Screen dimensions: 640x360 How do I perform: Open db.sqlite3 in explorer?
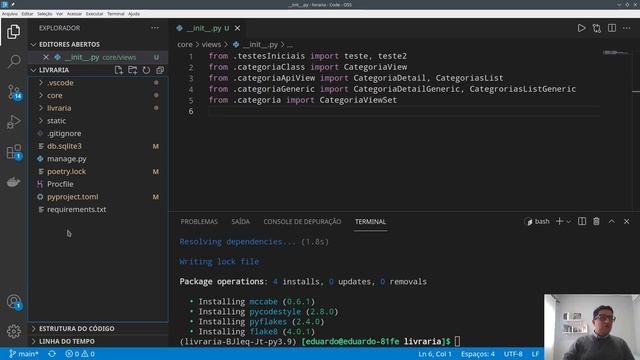[x=98, y=146]
